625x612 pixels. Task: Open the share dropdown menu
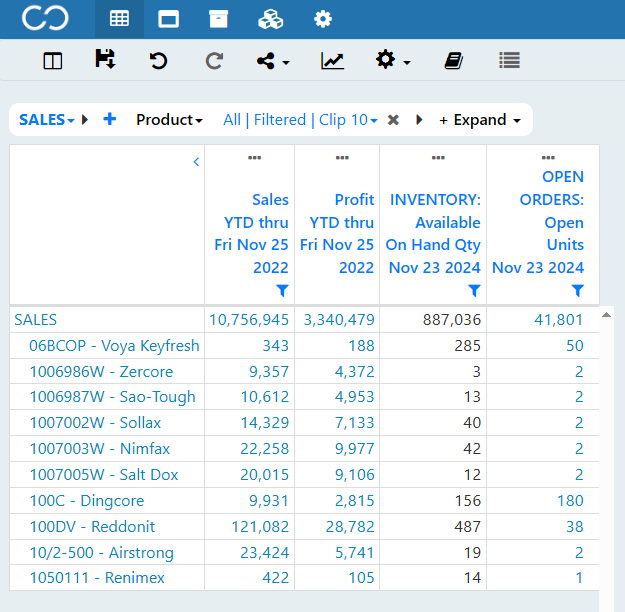tap(273, 61)
